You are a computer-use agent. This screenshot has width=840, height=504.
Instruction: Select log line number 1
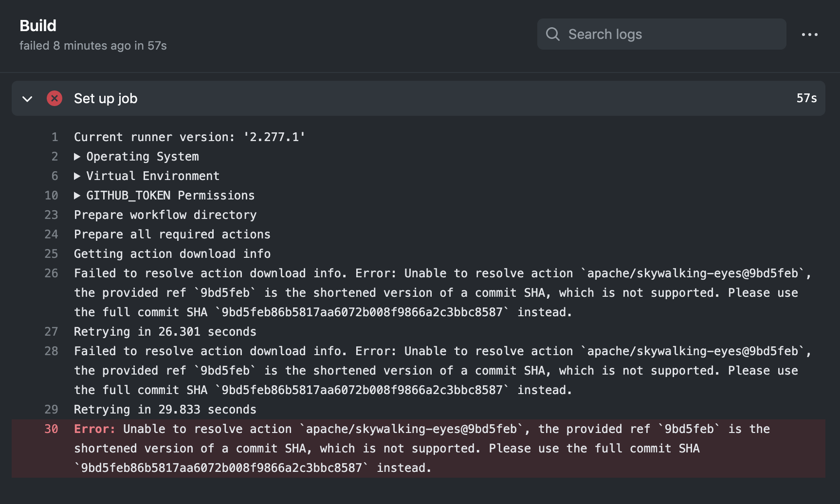tap(55, 137)
